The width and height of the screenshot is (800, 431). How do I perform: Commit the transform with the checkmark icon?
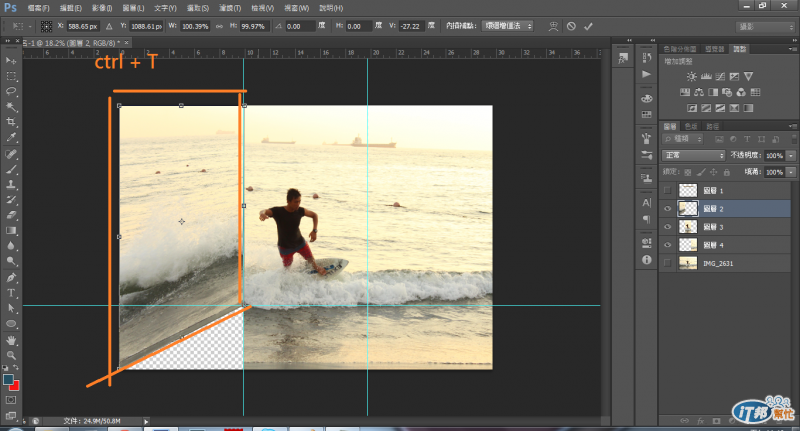point(588,25)
